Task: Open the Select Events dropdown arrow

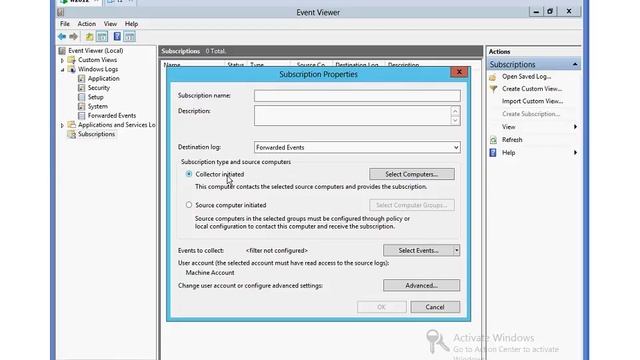Action: (456, 250)
